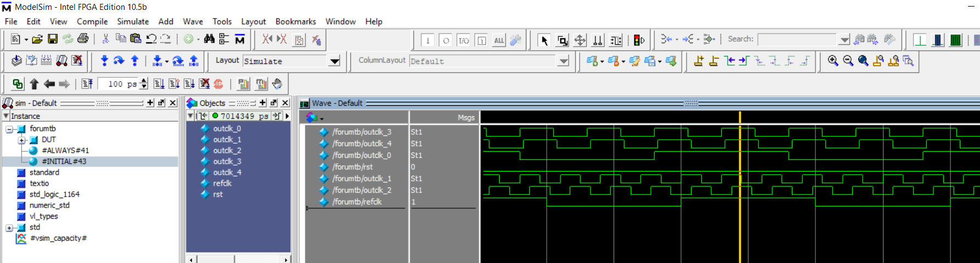Open the Bookmarks menu
Viewport: 980px width, 263px height.
[296, 21]
